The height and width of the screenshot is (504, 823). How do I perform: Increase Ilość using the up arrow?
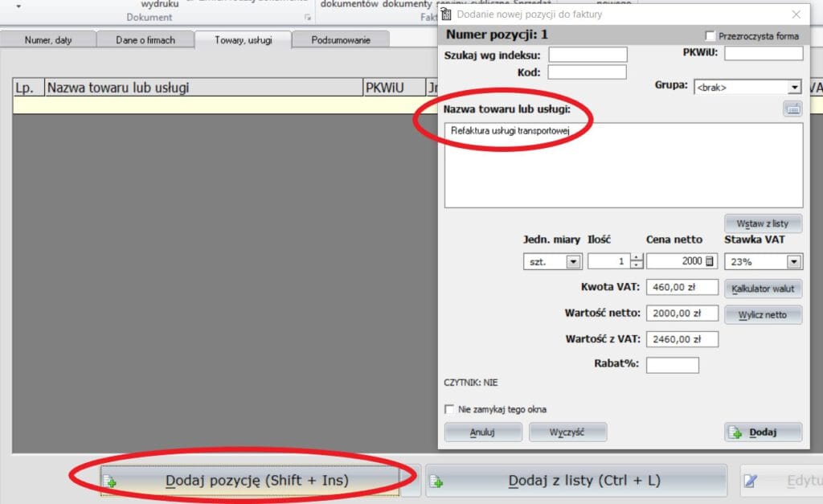pos(637,257)
